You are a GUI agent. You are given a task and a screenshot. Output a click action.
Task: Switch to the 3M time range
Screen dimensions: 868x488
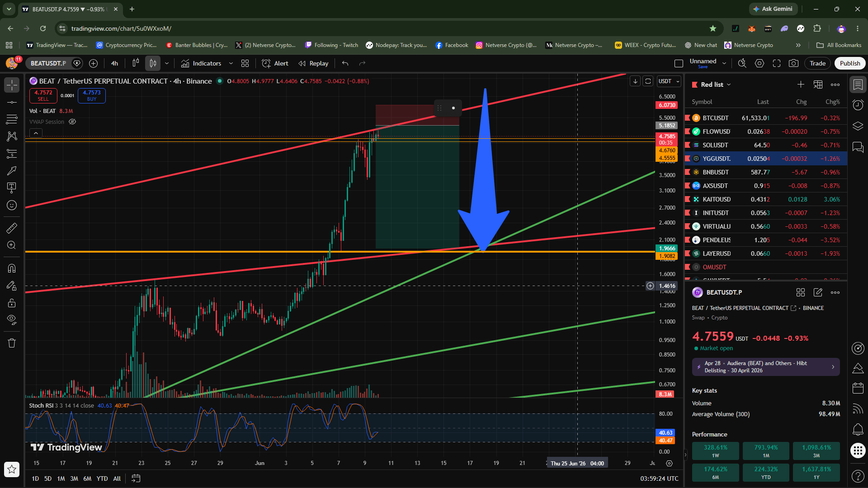click(74, 479)
